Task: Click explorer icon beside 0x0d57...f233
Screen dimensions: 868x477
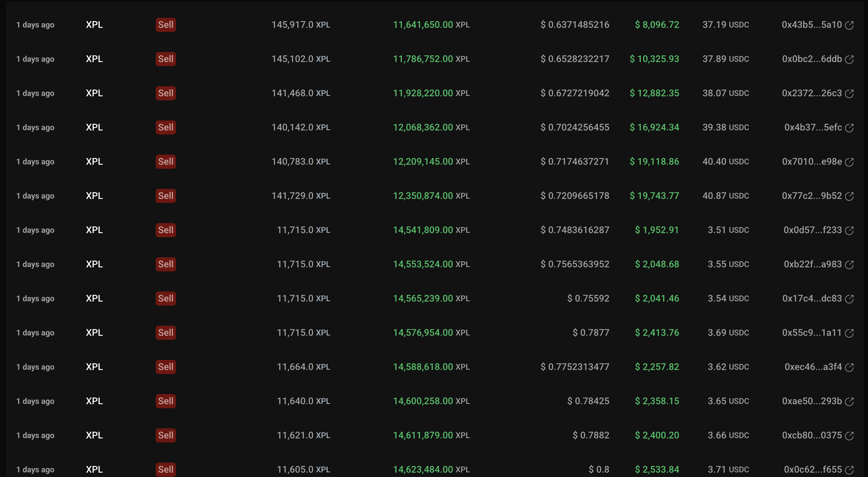Action: point(849,230)
